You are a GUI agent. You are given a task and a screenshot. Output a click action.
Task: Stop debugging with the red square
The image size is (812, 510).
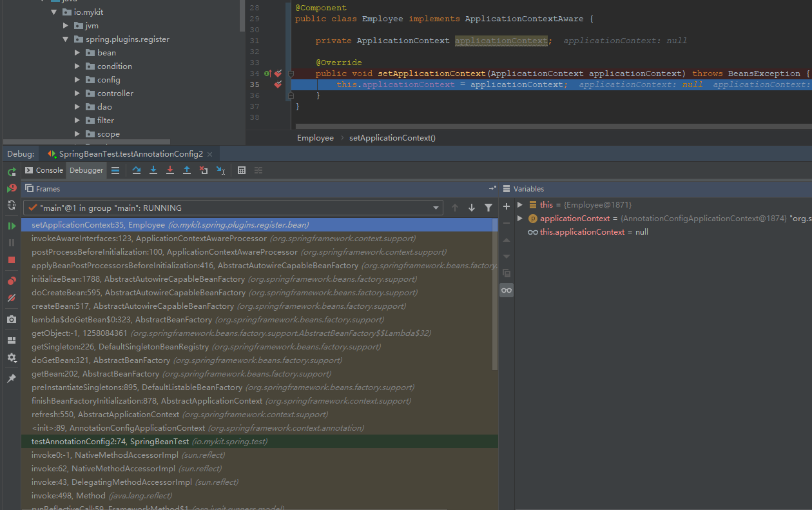[12, 260]
